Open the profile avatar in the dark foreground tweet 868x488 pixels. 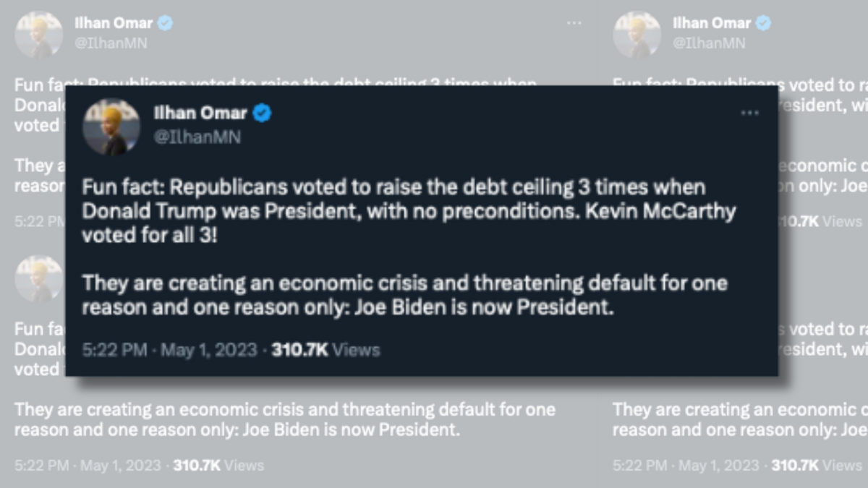pos(111,127)
